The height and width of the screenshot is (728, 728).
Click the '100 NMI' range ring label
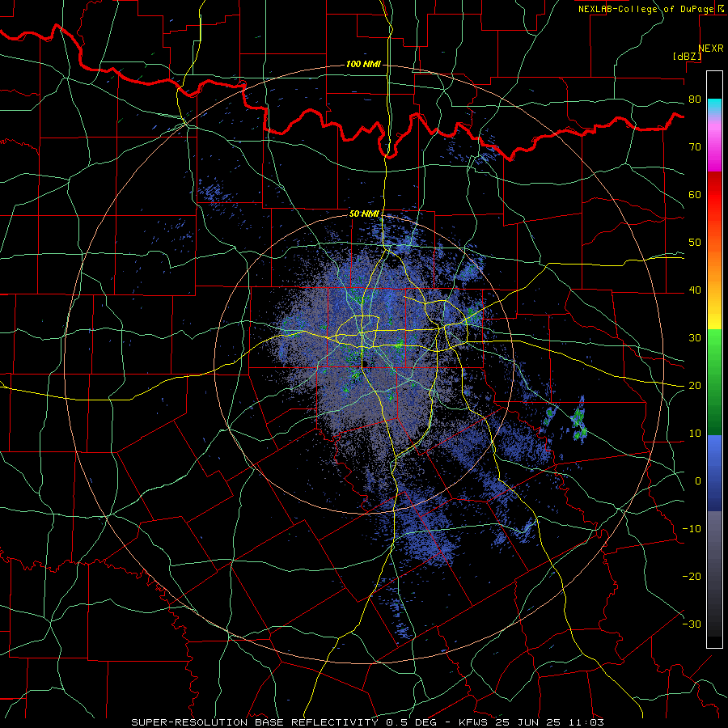363,64
